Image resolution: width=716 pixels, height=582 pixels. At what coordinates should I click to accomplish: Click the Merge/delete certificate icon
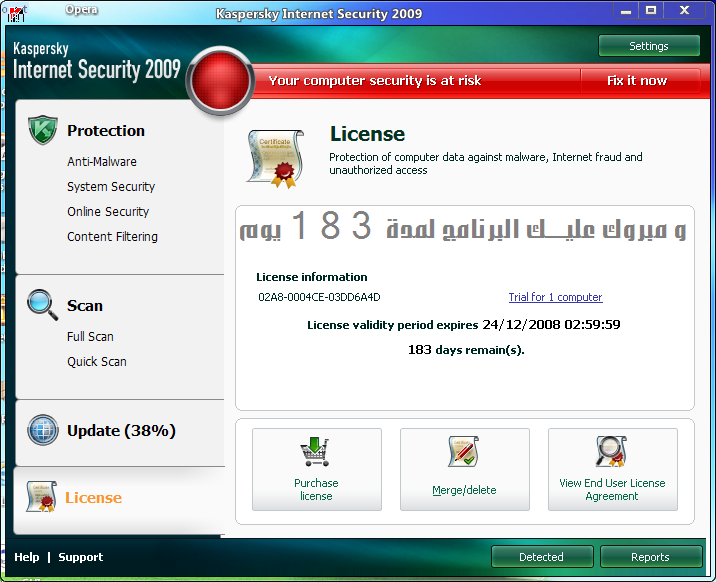(x=464, y=453)
